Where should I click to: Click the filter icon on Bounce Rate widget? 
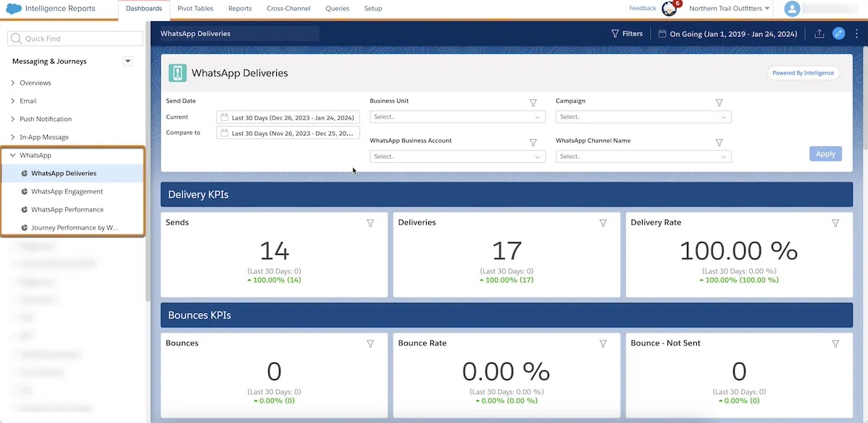(603, 344)
